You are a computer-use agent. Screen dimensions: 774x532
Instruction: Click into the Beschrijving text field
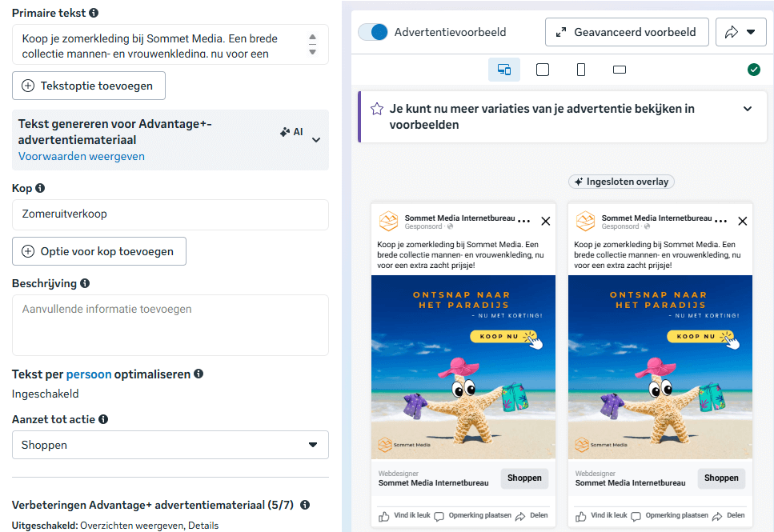click(x=170, y=325)
